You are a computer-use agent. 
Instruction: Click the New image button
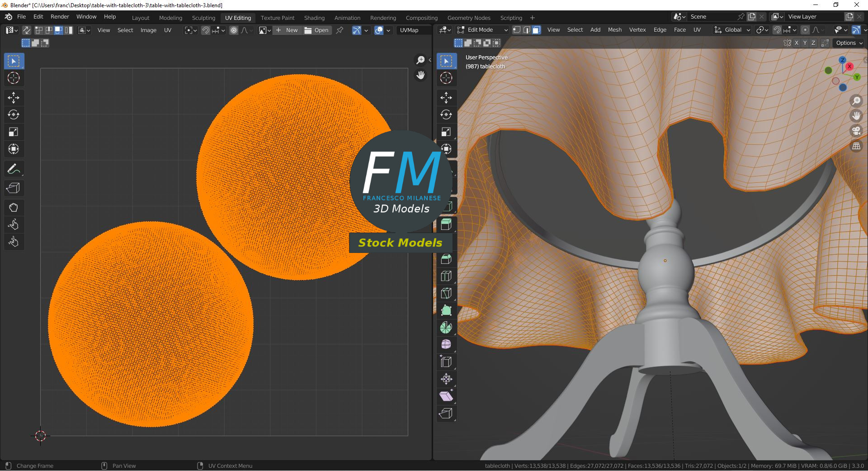pyautogui.click(x=287, y=30)
